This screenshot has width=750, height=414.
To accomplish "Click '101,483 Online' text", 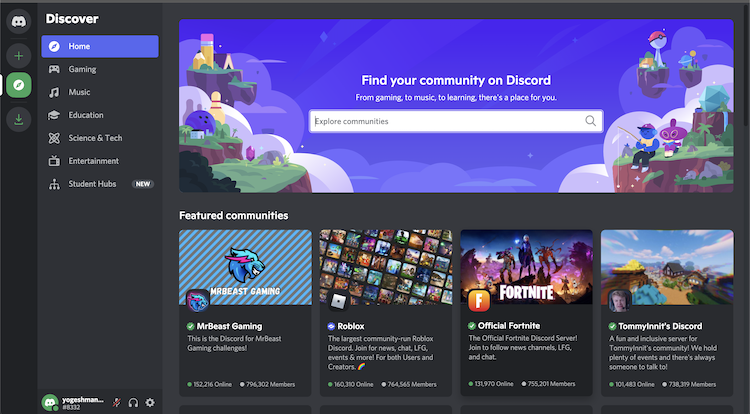I will coord(635,384).
